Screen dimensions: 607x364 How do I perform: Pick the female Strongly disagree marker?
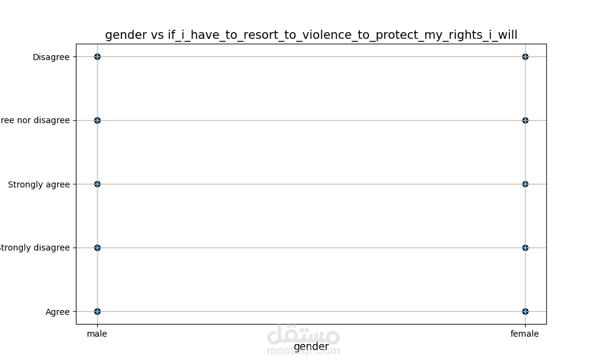pyautogui.click(x=525, y=248)
